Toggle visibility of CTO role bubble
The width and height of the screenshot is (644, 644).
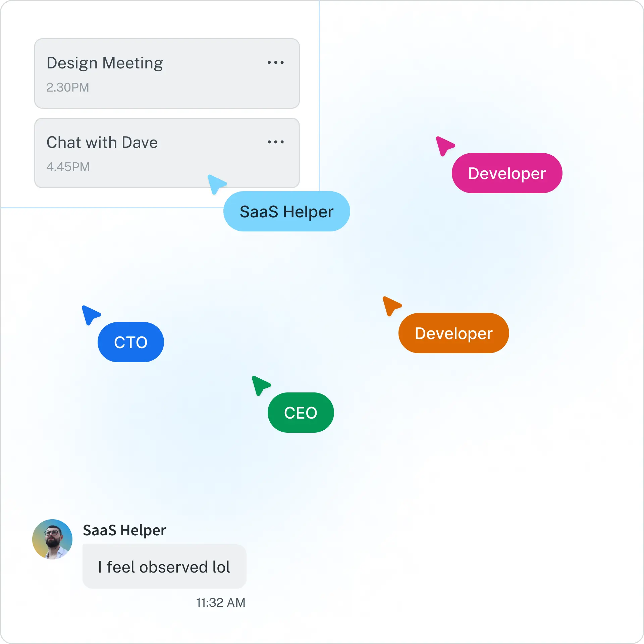[x=130, y=341]
